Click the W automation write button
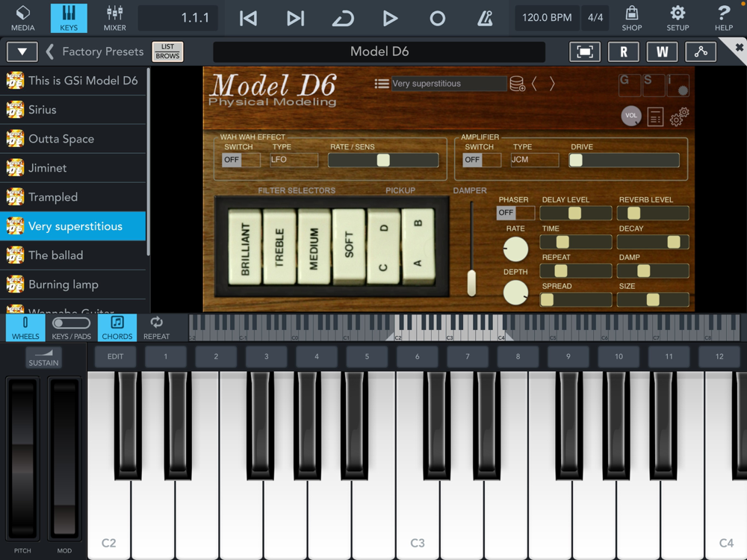This screenshot has width=747, height=560. coord(662,52)
